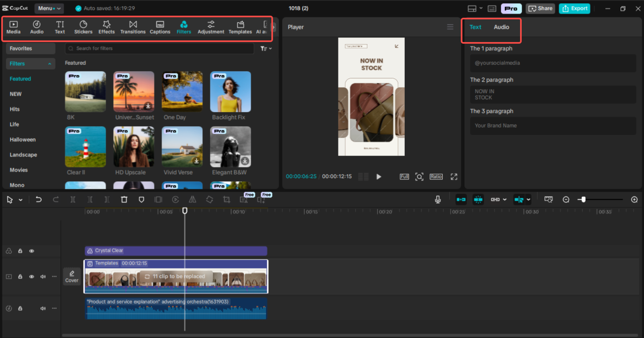Viewport: 644px width, 338px height.
Task: Select the Elegant B&W filter thumbnail
Action: tap(231, 147)
